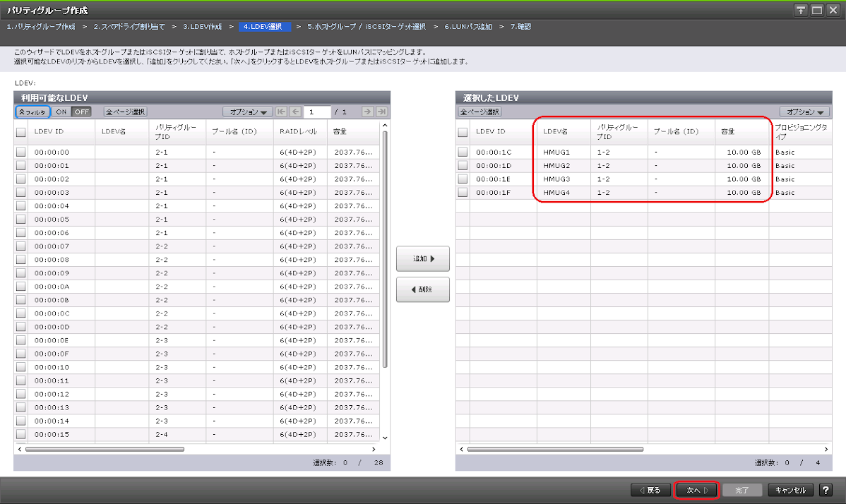
Task: Maximize the wizard dialog window
Action: (816, 10)
